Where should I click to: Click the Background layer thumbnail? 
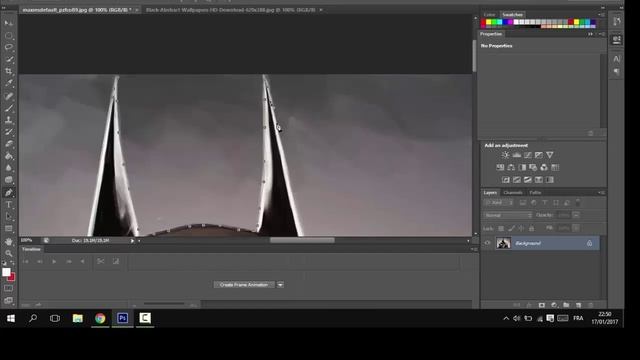point(503,243)
